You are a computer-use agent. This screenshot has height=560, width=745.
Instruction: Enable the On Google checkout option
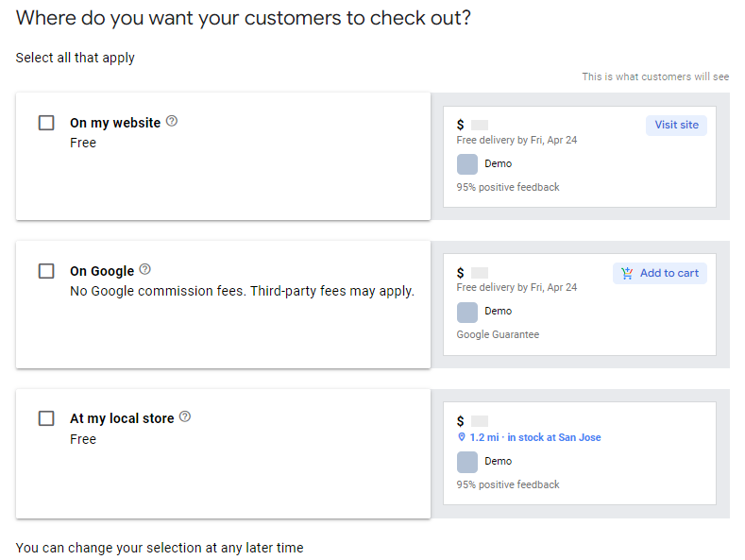(46, 271)
